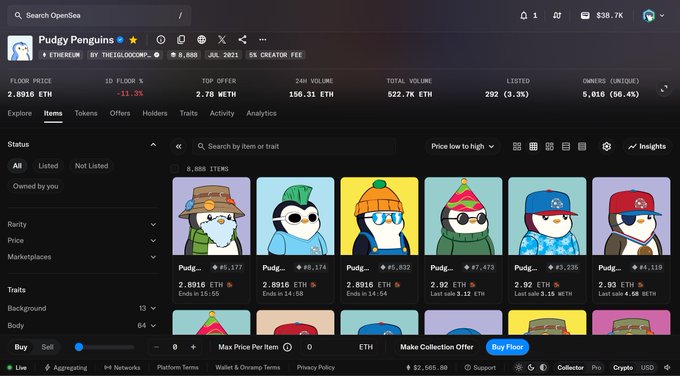Toggle the yellow favorite star for Pudgy Penguins
680x376 pixels.
tap(133, 40)
